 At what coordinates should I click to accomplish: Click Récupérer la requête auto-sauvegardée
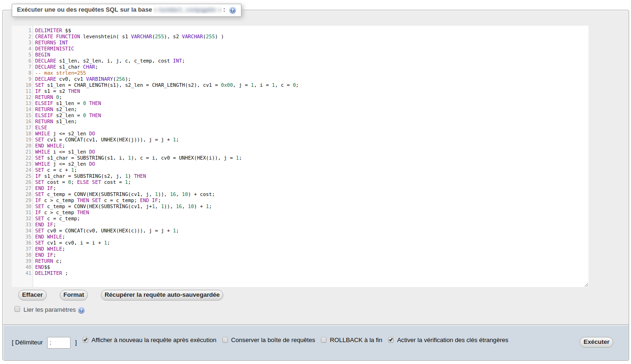tap(162, 295)
